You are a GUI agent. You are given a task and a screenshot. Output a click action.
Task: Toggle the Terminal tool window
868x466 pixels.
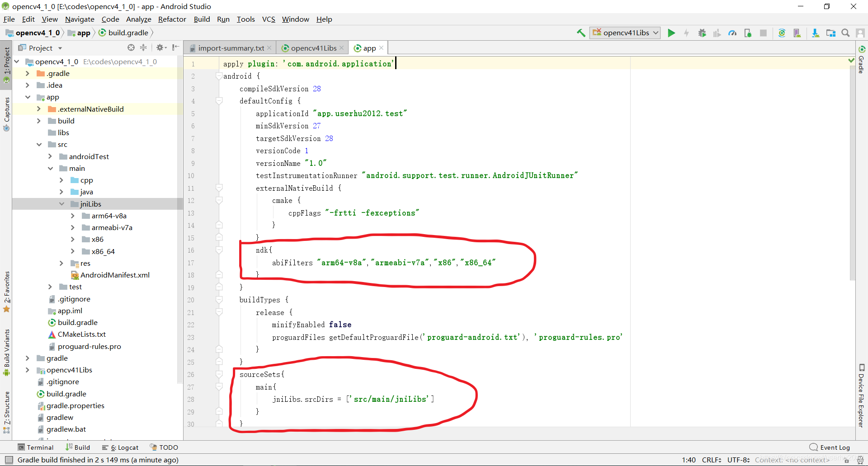click(35, 447)
